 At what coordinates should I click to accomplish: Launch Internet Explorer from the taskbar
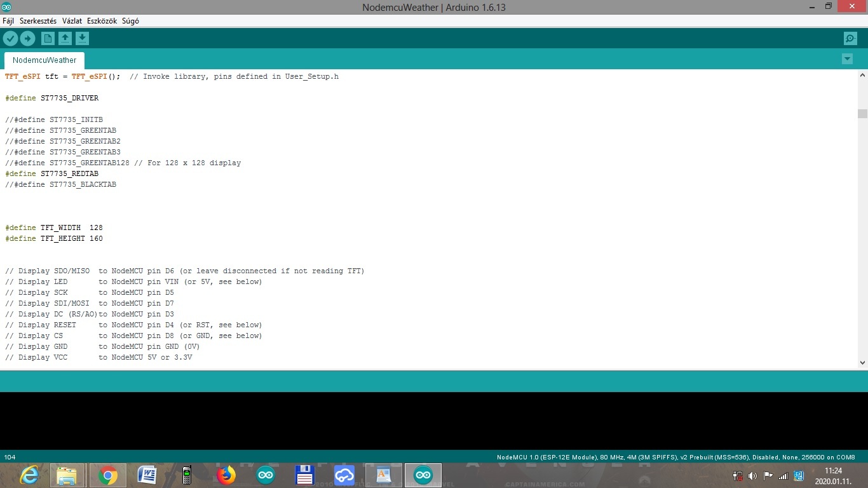(x=29, y=475)
